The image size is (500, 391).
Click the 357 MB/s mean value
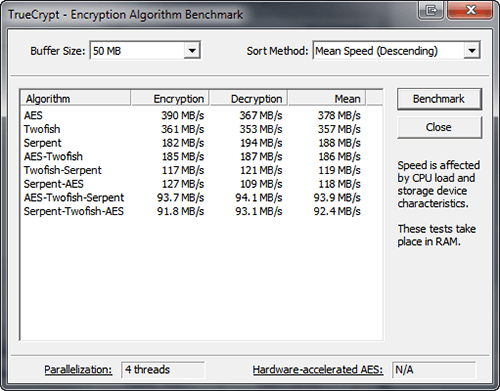(339, 129)
